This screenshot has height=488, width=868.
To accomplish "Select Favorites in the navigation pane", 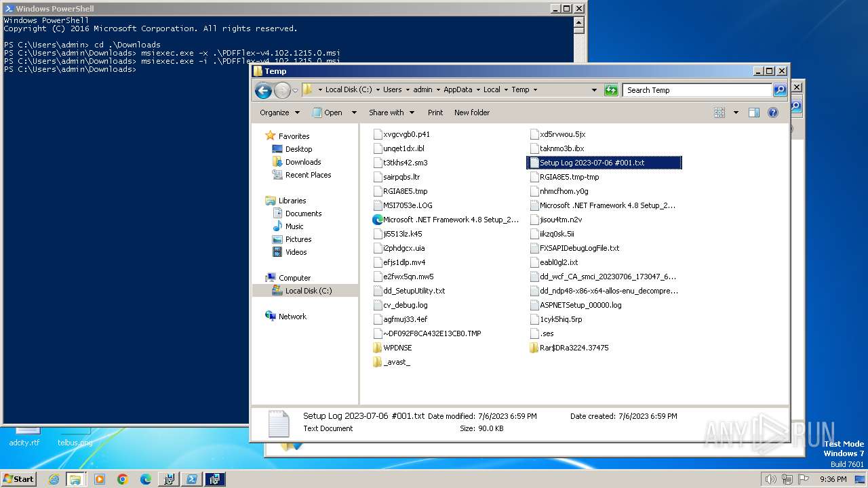I will pyautogui.click(x=294, y=136).
